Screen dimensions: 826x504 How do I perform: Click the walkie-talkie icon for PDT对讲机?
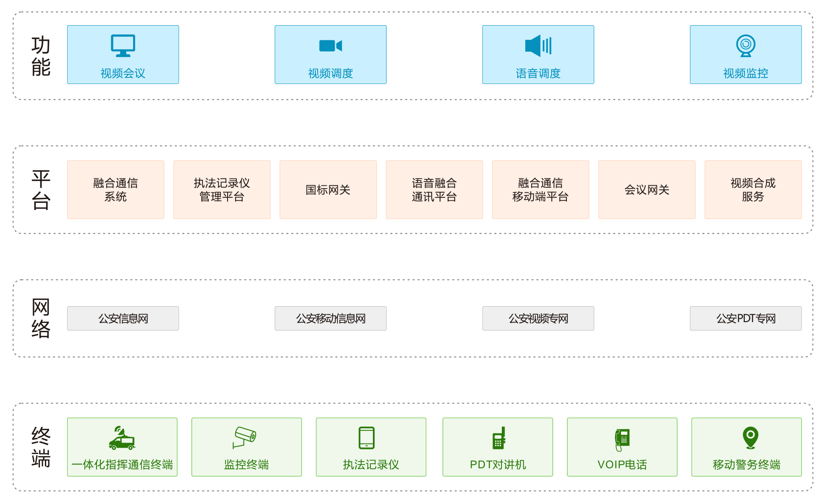(x=498, y=438)
